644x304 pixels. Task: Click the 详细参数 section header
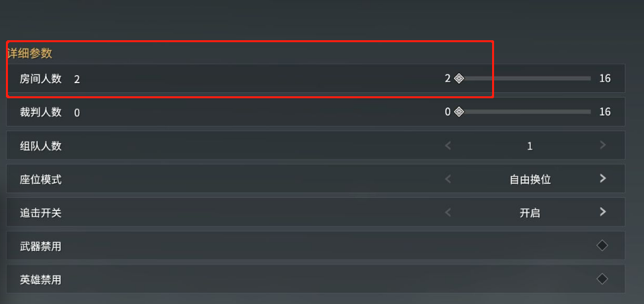coord(30,53)
